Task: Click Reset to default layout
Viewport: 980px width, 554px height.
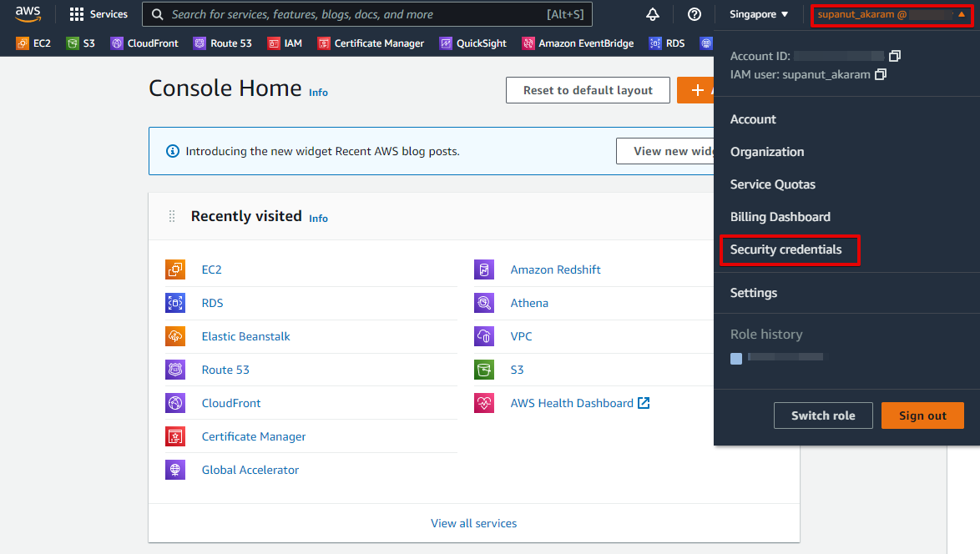Action: pos(588,90)
